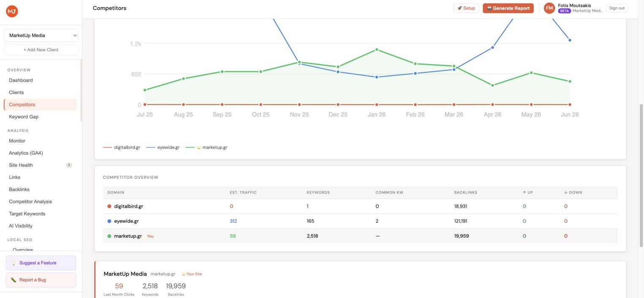The width and height of the screenshot is (644, 298).
Task: Click Generate Report button
Action: tap(508, 8)
